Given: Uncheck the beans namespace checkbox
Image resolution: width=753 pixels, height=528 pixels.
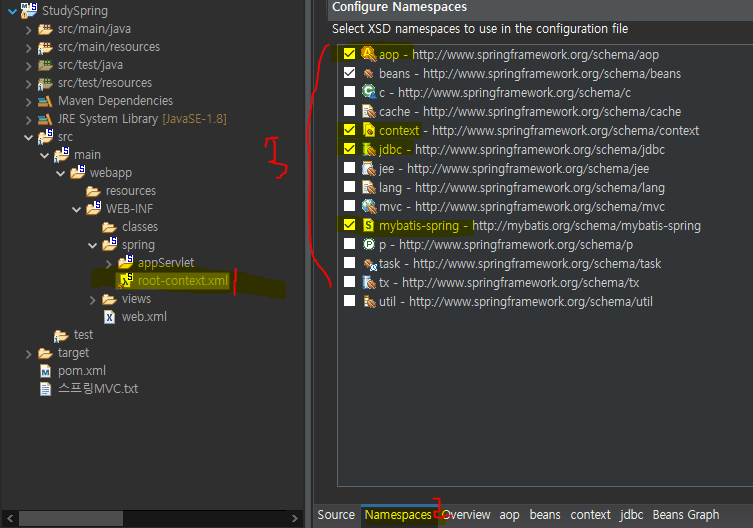Looking at the screenshot, I should 349,73.
